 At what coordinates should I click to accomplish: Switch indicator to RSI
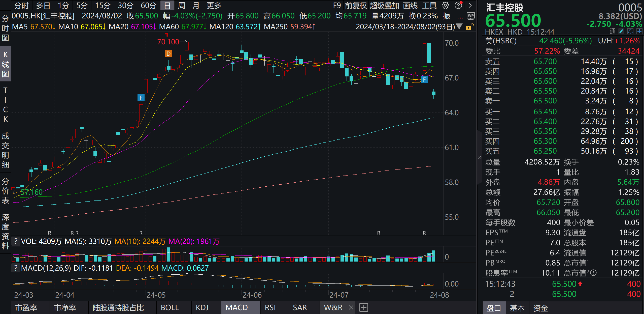[270, 307]
